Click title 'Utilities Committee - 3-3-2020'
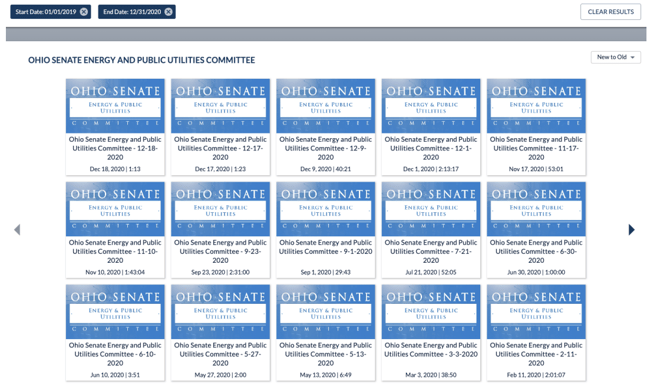The width and height of the screenshot is (650, 385). tap(431, 354)
